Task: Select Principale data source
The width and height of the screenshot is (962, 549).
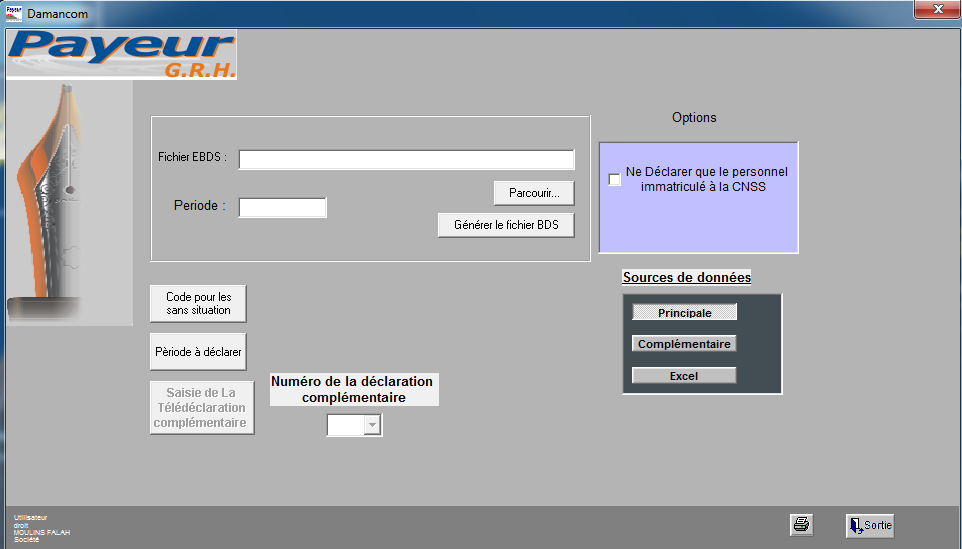Action: (x=684, y=312)
